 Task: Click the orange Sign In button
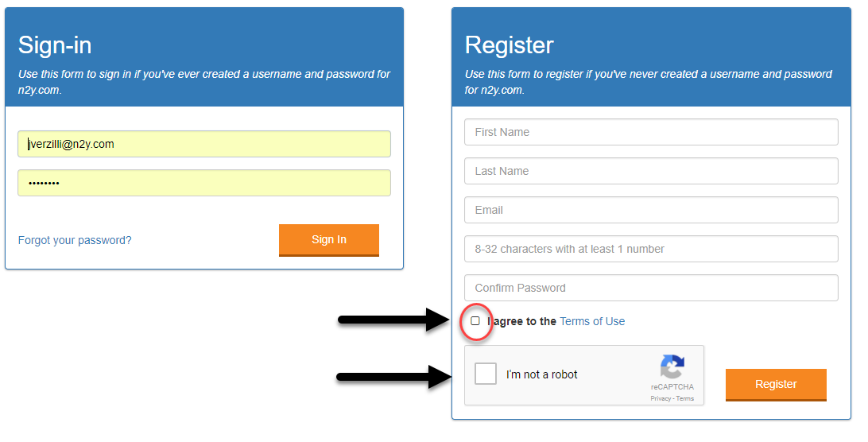coord(329,240)
